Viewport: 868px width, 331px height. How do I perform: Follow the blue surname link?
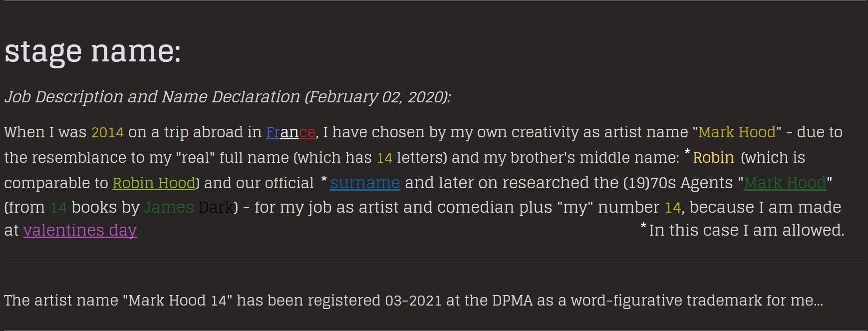click(x=365, y=183)
